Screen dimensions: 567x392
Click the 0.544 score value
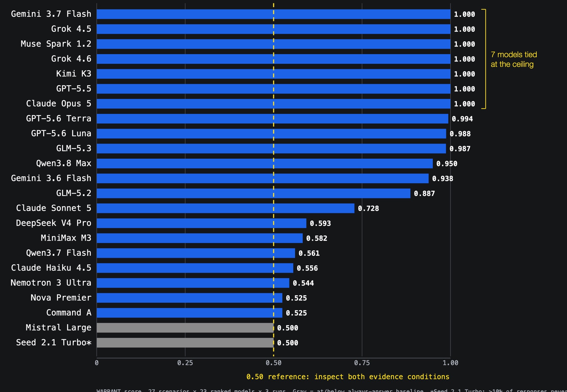pyautogui.click(x=303, y=283)
